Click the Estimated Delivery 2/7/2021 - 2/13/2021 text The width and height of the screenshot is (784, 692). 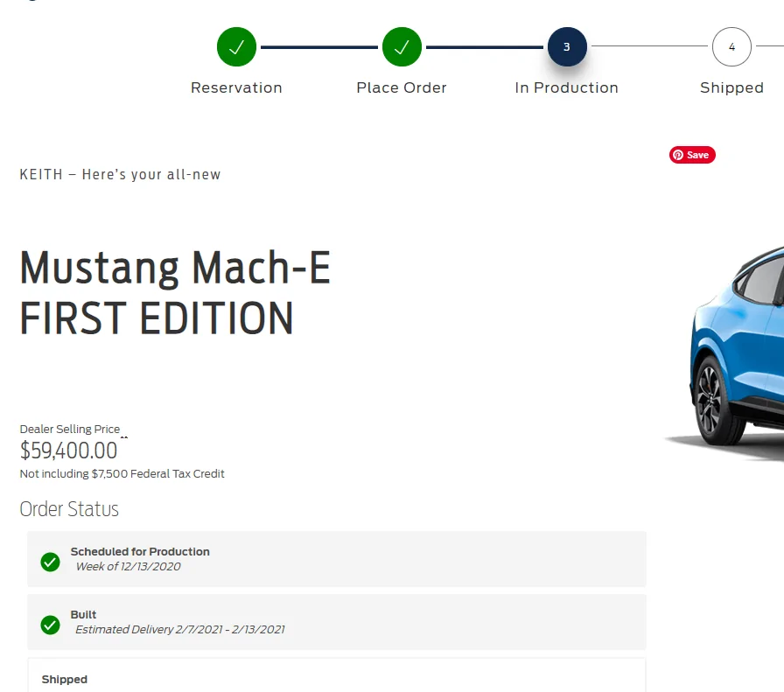coord(180,630)
